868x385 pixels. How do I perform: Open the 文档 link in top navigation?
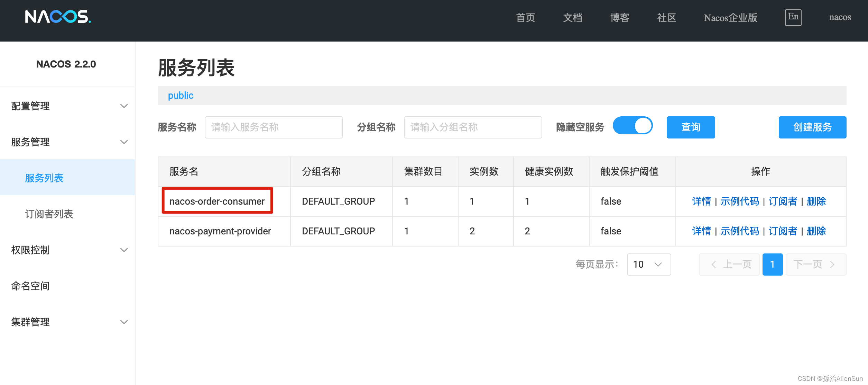click(572, 17)
